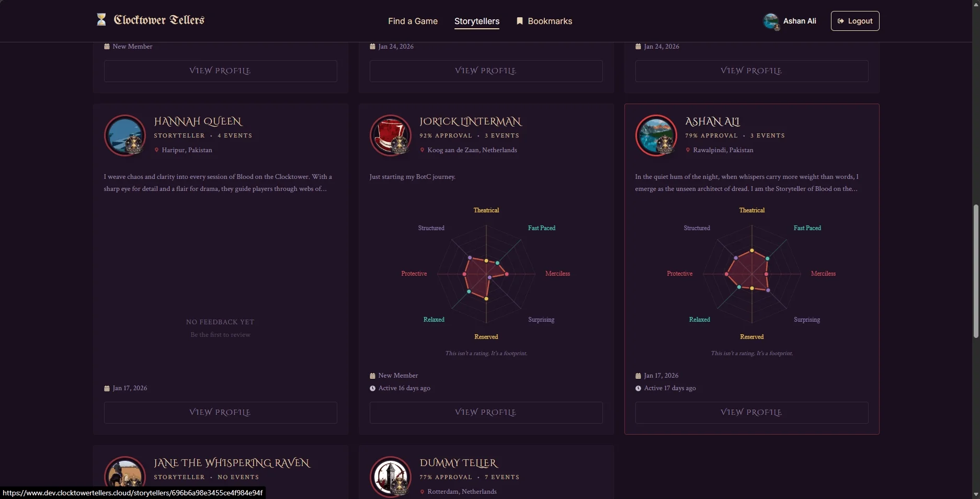
Task: Click the Logout button
Action: click(854, 21)
